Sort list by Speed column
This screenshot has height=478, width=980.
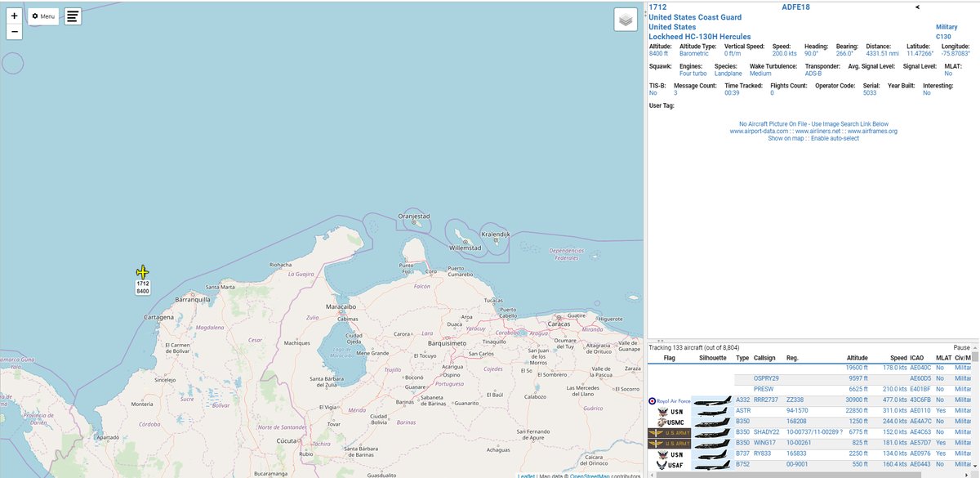(x=898, y=358)
